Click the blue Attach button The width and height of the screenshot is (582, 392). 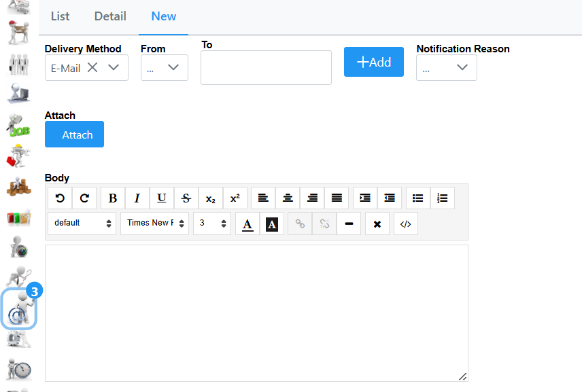[x=74, y=135]
